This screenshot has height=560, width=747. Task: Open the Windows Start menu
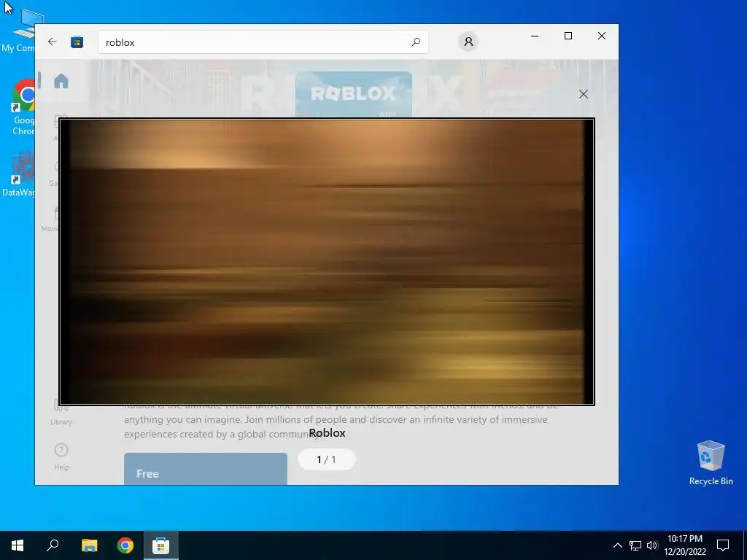click(x=18, y=545)
